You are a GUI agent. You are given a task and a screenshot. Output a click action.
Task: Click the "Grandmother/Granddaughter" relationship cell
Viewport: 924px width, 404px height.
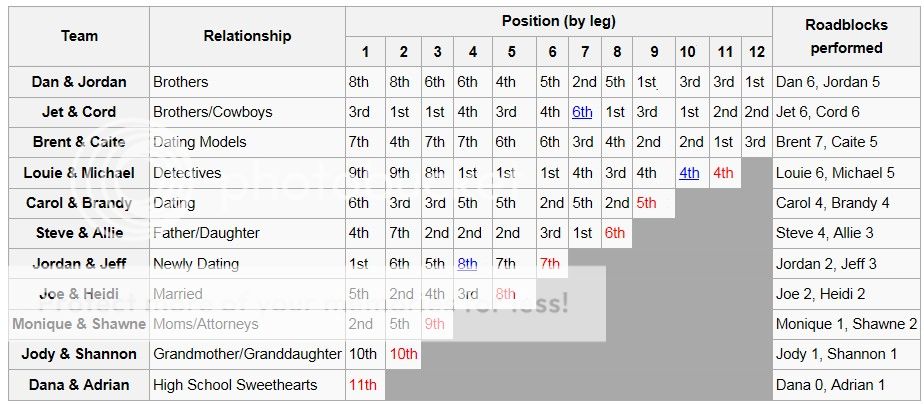click(245, 354)
